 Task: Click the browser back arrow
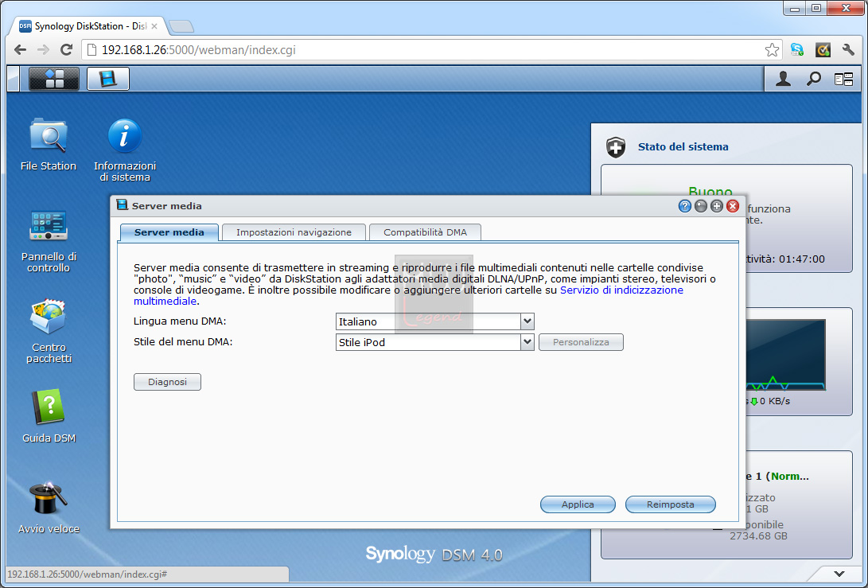[x=21, y=50]
